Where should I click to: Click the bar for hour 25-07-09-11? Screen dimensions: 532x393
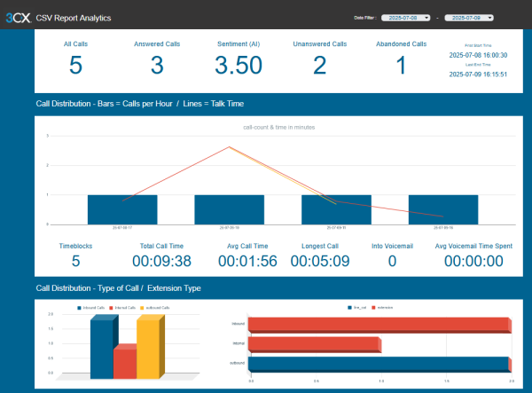336,209
